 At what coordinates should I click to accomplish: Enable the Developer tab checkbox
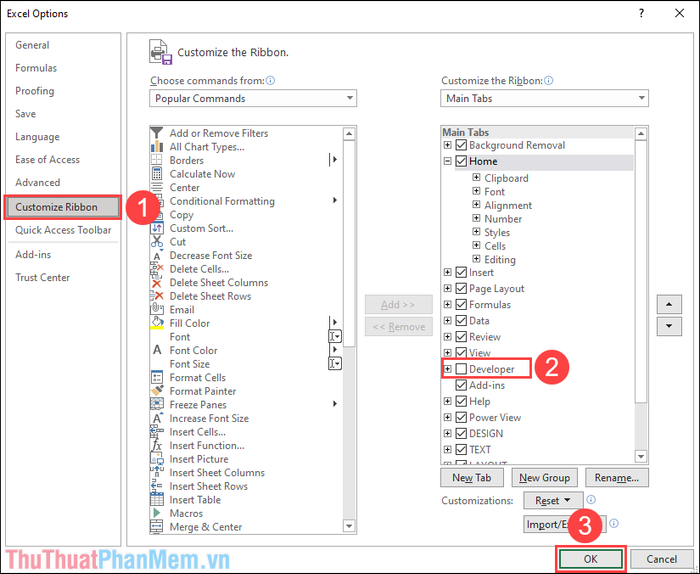tap(462, 369)
